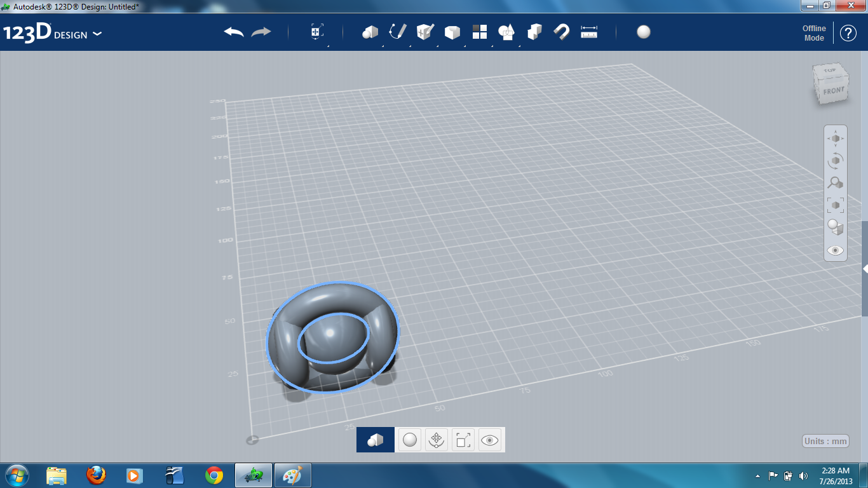Select the Zoom magnifier tool
The image size is (868, 488).
(x=836, y=183)
